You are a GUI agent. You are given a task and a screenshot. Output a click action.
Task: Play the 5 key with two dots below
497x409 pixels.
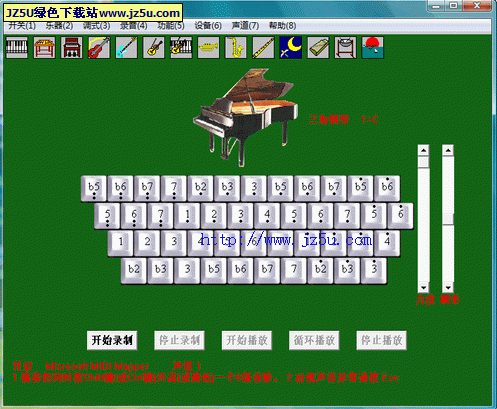click(x=107, y=216)
